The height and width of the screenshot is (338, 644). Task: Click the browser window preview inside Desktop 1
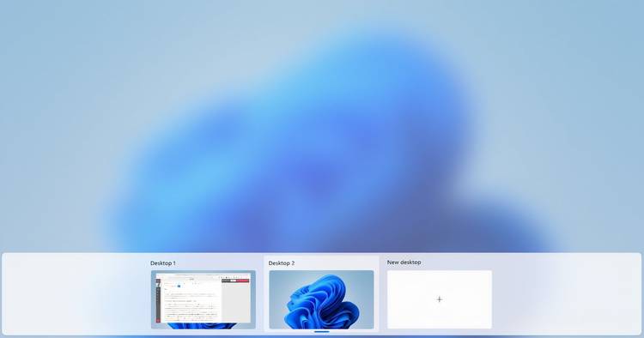click(204, 298)
